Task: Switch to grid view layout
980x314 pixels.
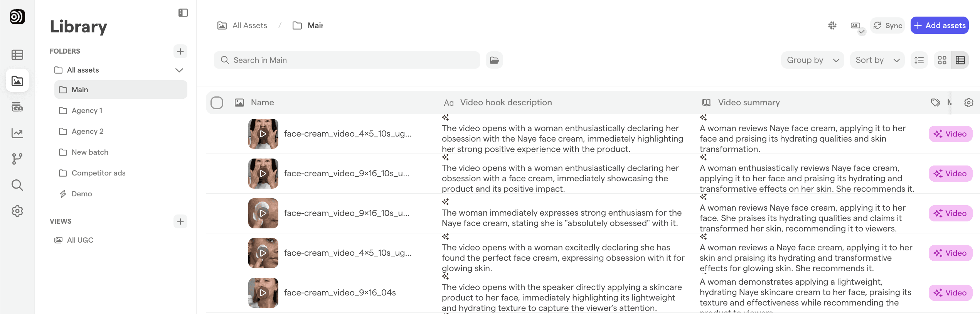Action: 942,60
